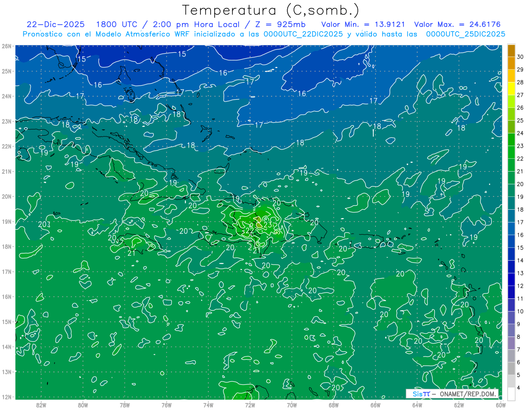Click the color scale label '30'
532x411 pixels.
tap(520, 57)
